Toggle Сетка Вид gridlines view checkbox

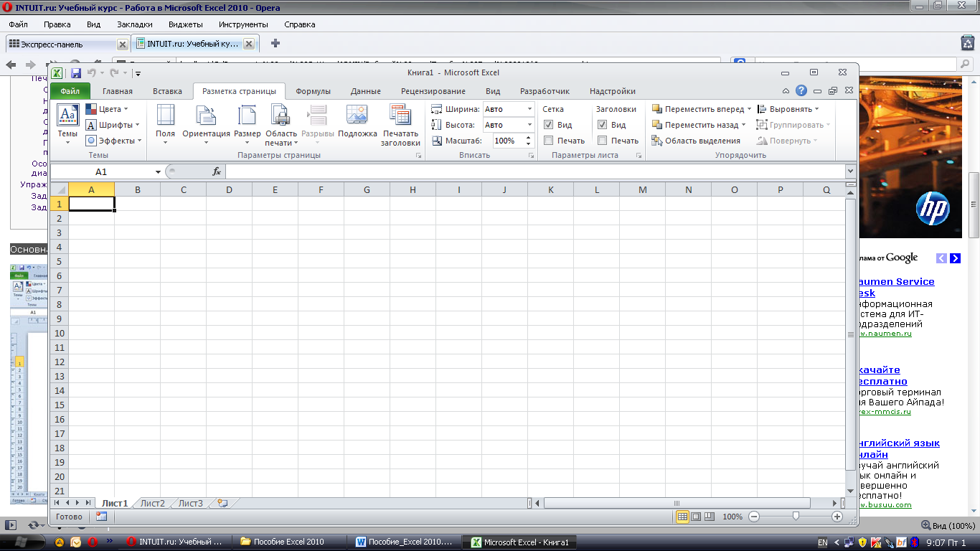[549, 125]
